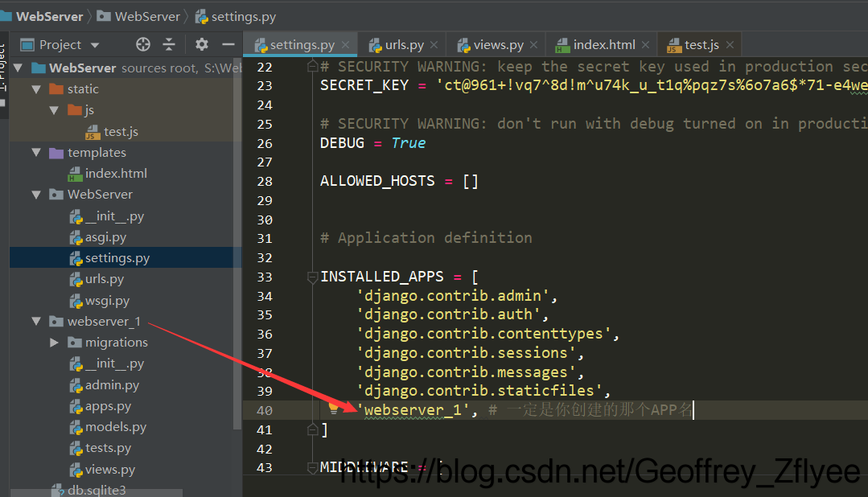Open Project panel settings gear
The width and height of the screenshot is (868, 497).
point(201,44)
